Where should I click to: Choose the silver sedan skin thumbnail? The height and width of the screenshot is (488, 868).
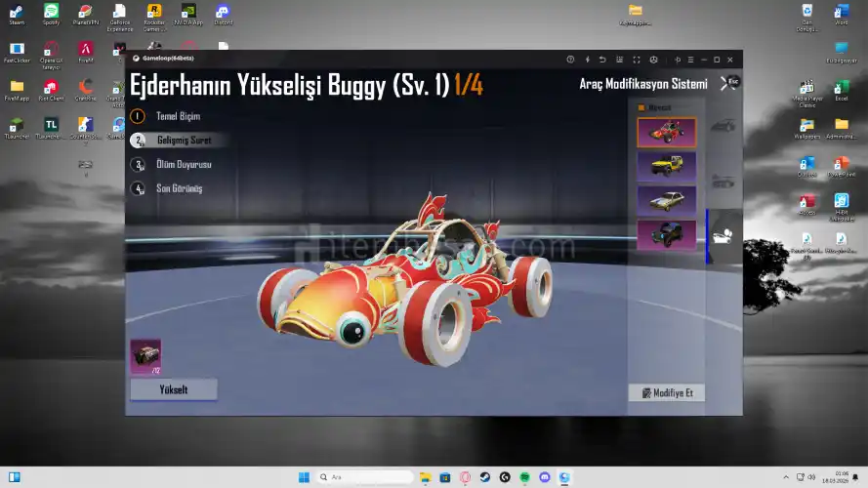pos(666,200)
